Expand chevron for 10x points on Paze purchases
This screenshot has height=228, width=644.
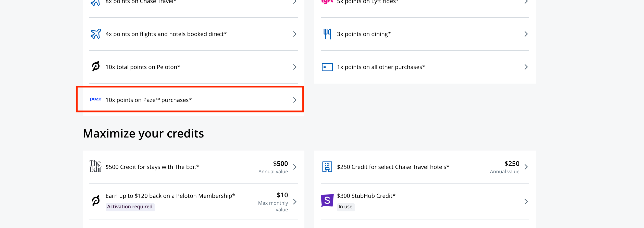click(x=295, y=100)
